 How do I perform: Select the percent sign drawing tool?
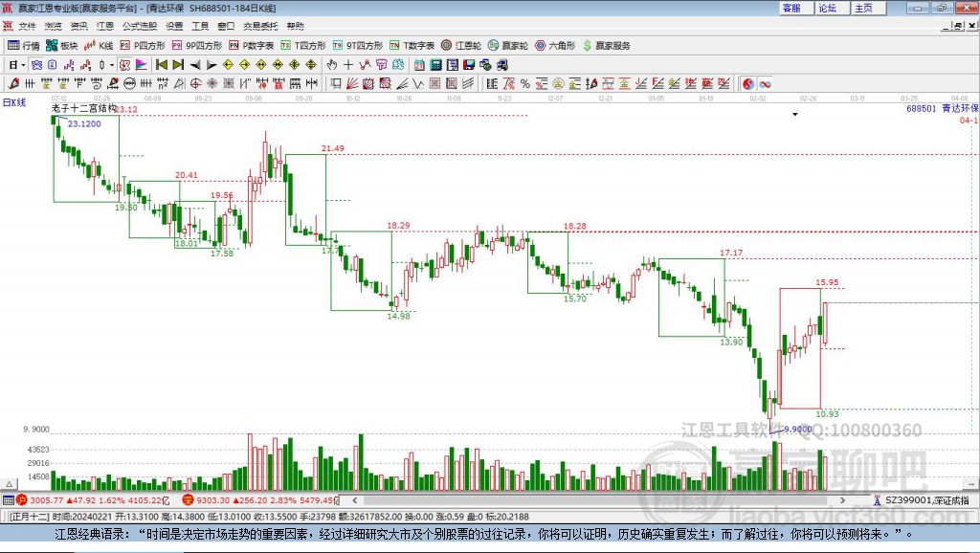click(525, 83)
